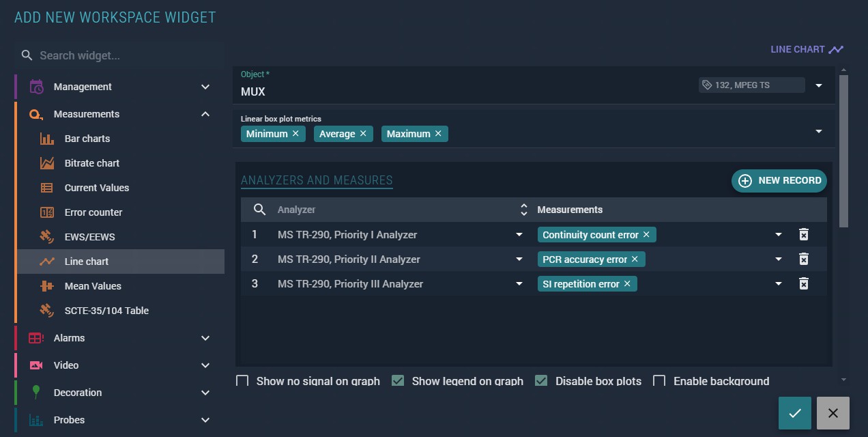868x437 pixels.
Task: Delete the Priority I Analyzer row
Action: pos(803,235)
